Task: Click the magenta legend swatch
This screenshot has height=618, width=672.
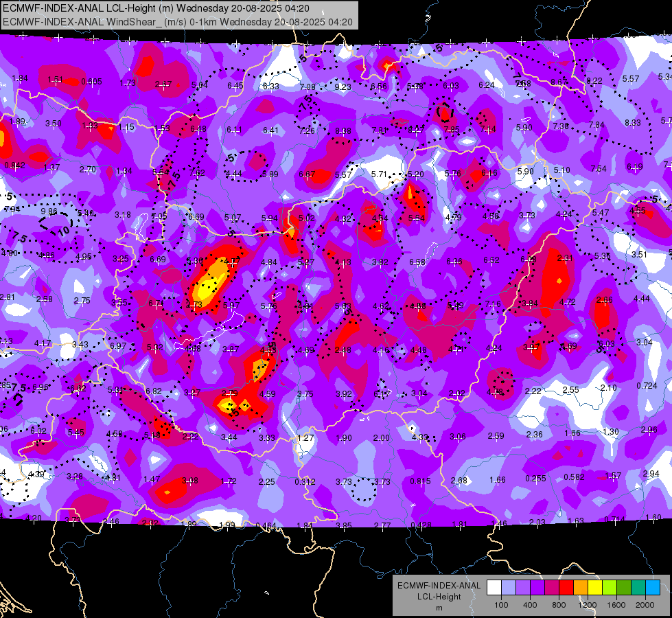Action: tap(552, 588)
